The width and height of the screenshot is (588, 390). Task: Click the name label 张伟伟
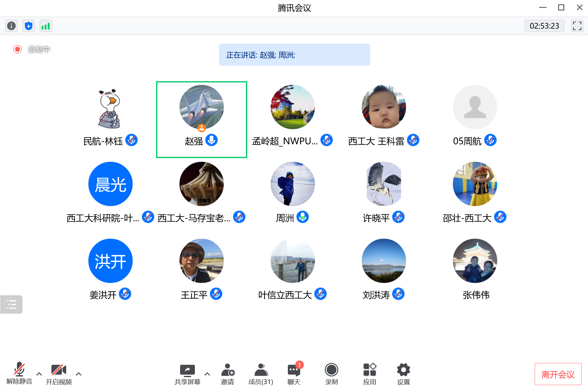pyautogui.click(x=476, y=295)
